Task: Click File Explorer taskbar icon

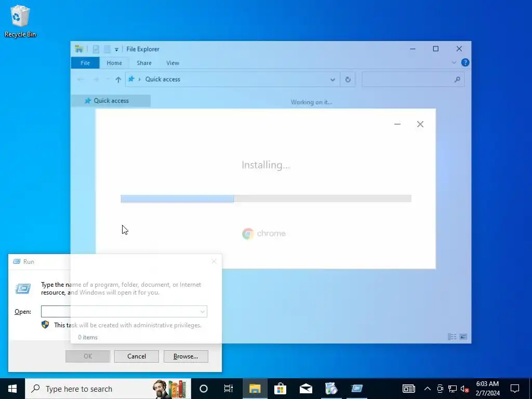Action: point(255,389)
